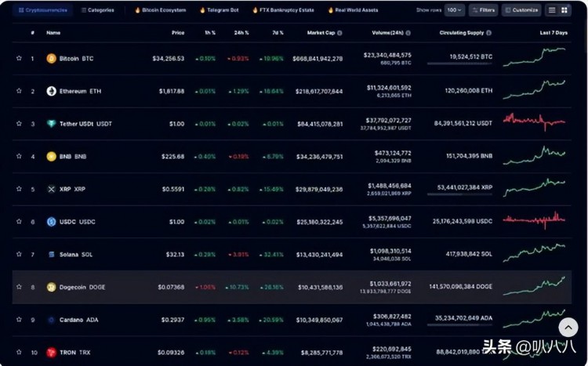
Task: Open Ethereum ETH name link
Action: click(80, 91)
